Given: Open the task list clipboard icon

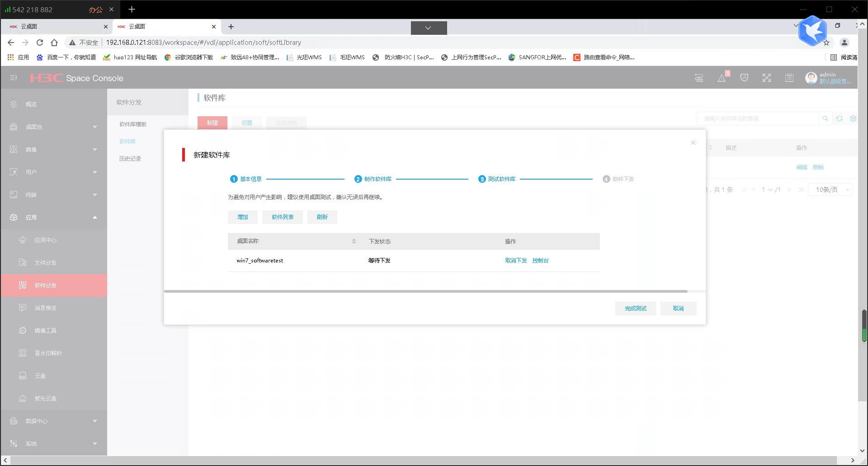Looking at the screenshot, I should (789, 78).
